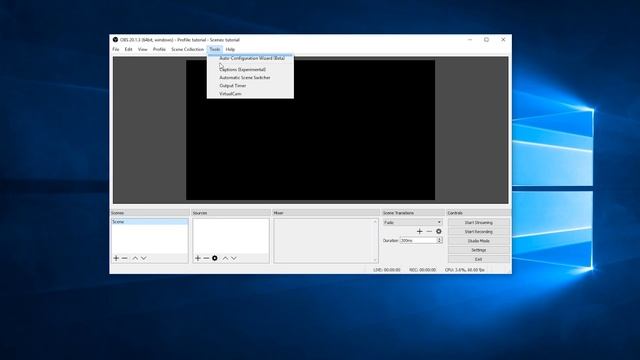The height and width of the screenshot is (360, 640).
Task: Add a scene transition with plus icon
Action: [x=420, y=231]
